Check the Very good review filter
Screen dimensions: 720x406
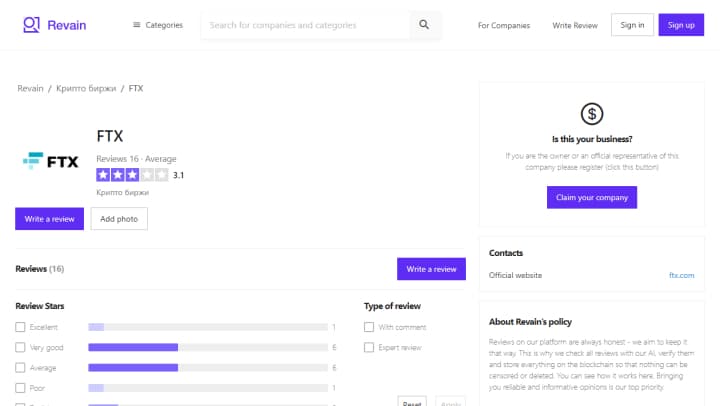[x=20, y=347]
